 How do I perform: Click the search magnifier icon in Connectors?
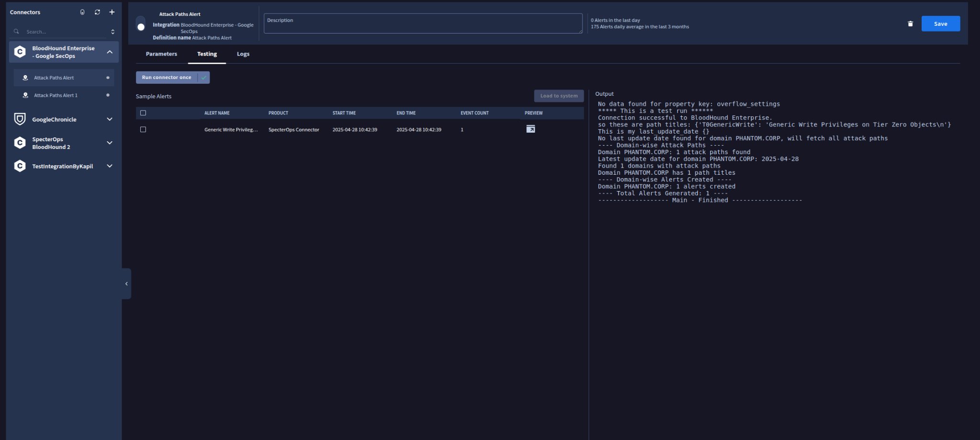(16, 32)
